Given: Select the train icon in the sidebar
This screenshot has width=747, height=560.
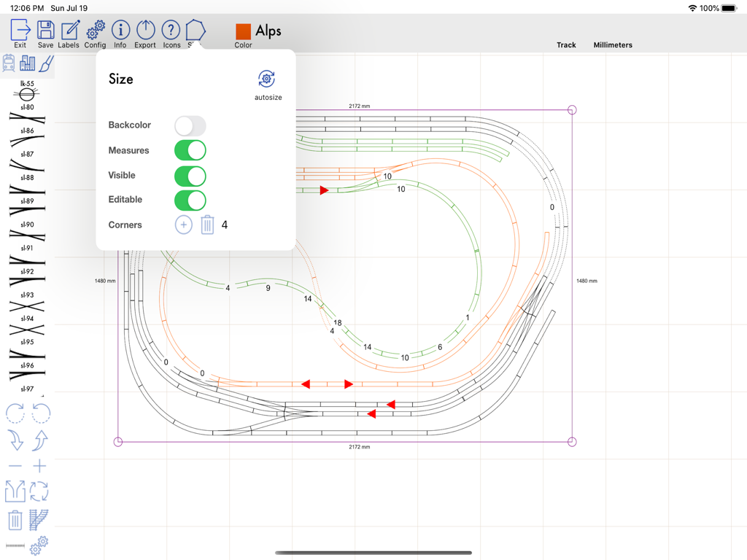Looking at the screenshot, I should [x=9, y=63].
